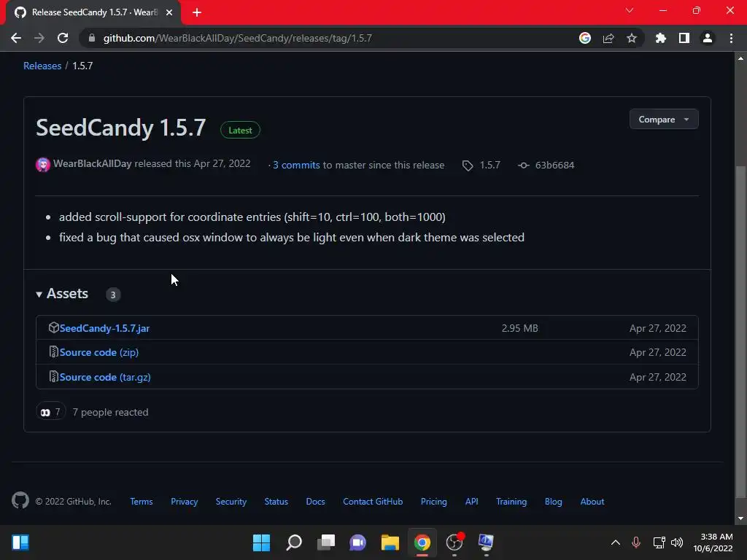Open Task View on taskbar
Viewport: 747px width, 560px height.
(326, 542)
